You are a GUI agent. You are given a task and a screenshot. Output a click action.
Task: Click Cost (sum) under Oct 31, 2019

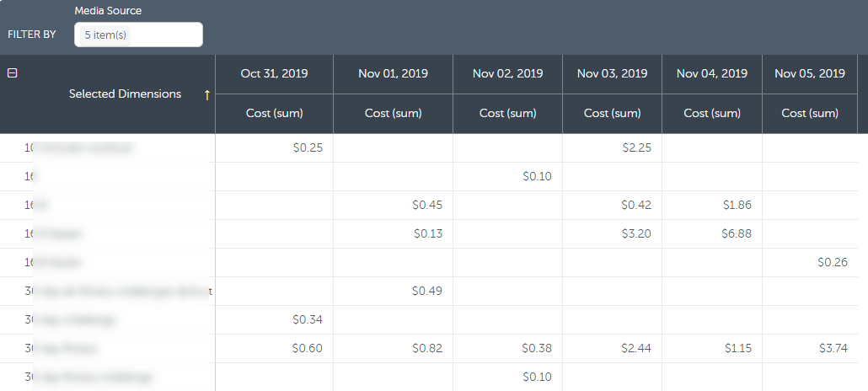274,113
